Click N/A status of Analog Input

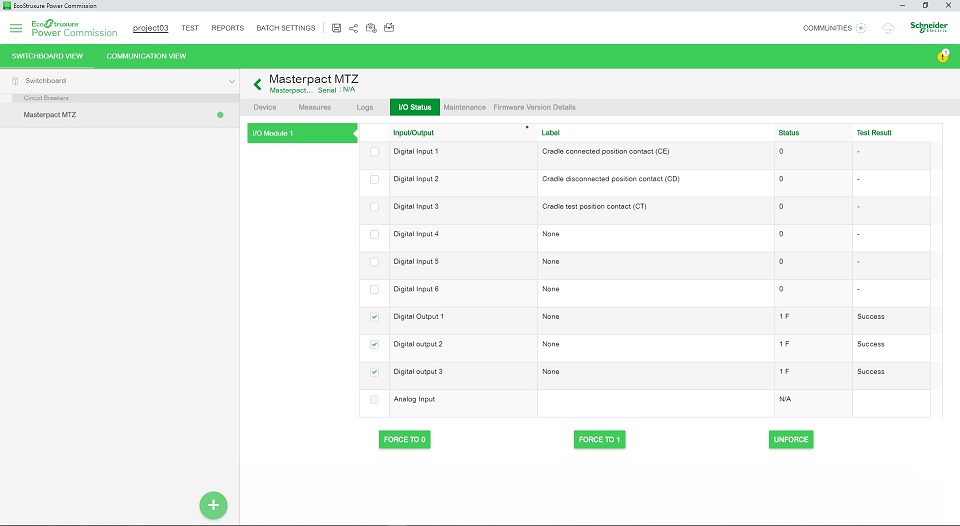coord(785,399)
